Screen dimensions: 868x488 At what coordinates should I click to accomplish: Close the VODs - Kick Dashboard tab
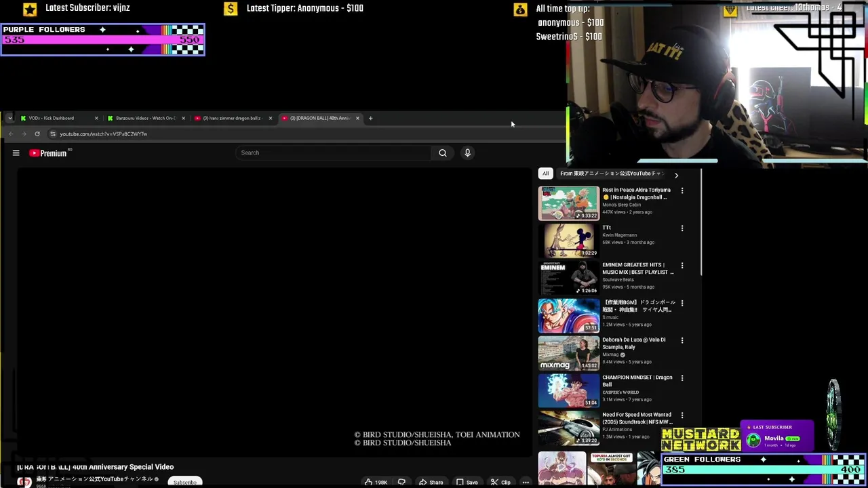coord(96,118)
